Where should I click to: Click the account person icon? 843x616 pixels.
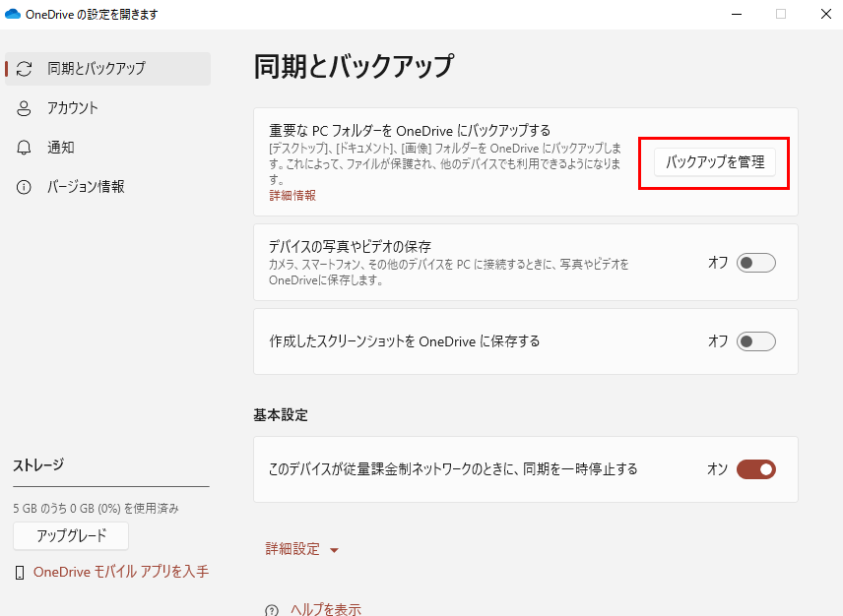(24, 108)
